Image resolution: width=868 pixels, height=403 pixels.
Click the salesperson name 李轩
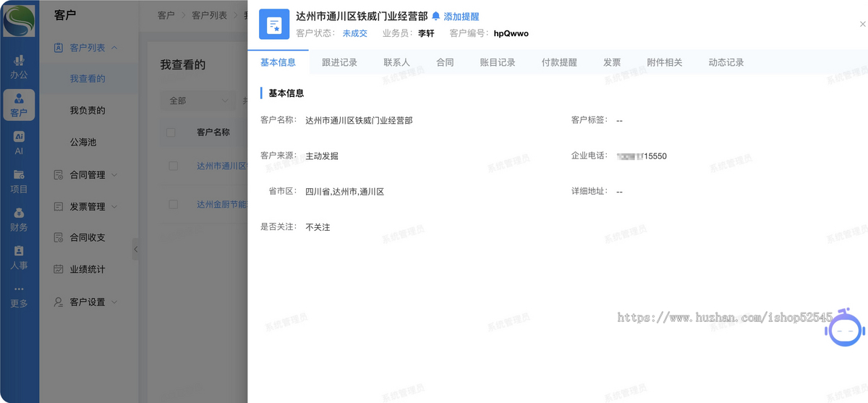[427, 33]
